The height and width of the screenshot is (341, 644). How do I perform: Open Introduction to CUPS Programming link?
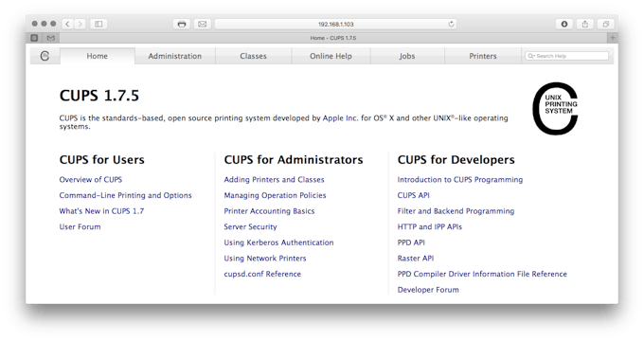460,180
